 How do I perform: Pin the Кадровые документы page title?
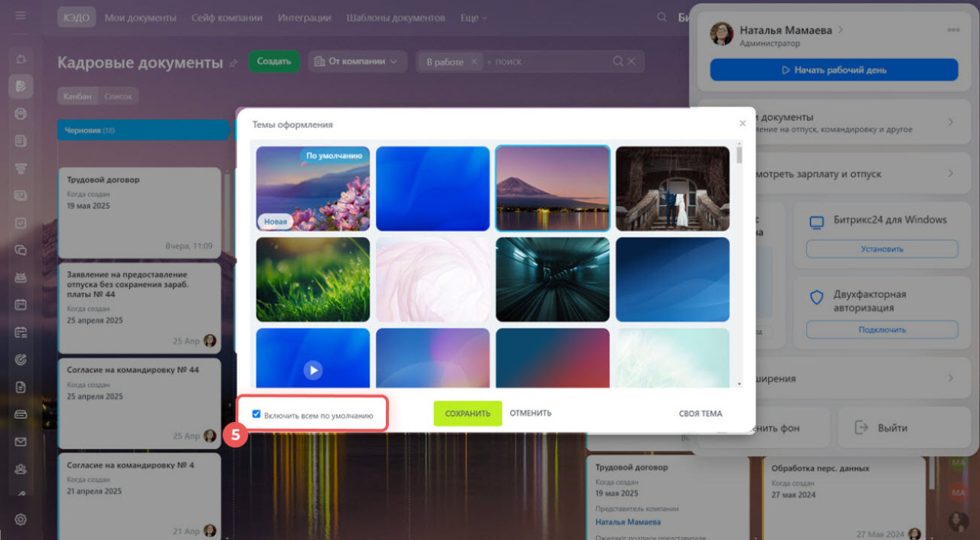(234, 64)
